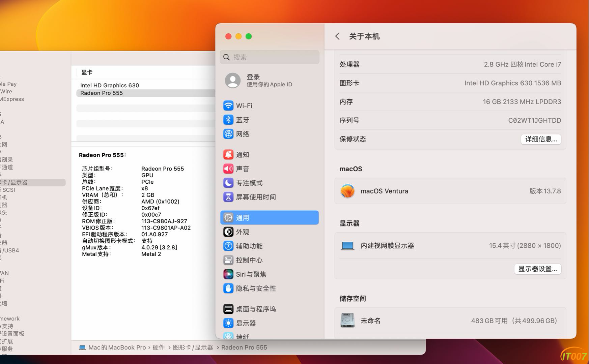Click Radeon Pro 555 in the path bar
This screenshot has height=364, width=589.
244,347
